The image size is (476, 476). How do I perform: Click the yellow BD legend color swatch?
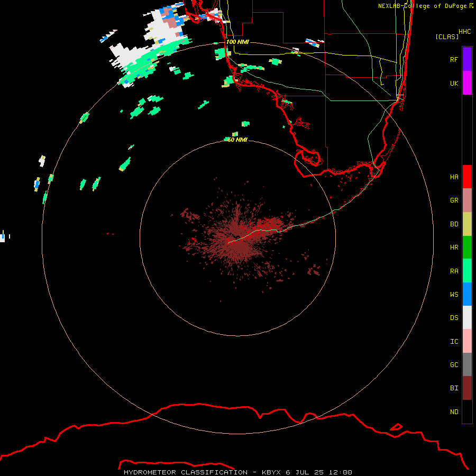[x=467, y=224]
